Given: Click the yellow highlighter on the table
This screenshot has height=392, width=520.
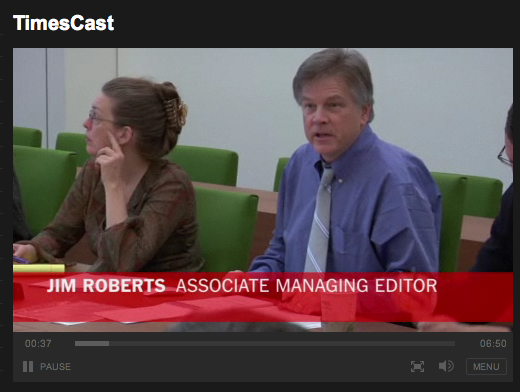Looking at the screenshot, I should click(x=39, y=268).
